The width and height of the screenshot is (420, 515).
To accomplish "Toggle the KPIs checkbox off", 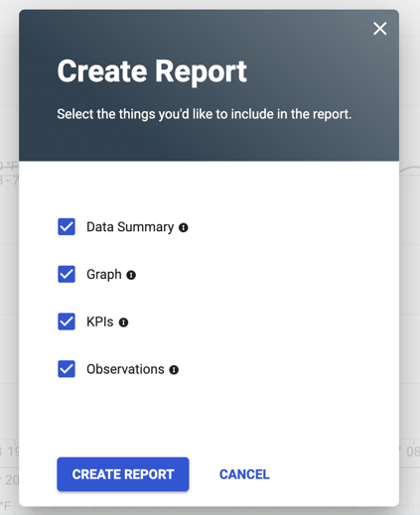I will (x=67, y=322).
